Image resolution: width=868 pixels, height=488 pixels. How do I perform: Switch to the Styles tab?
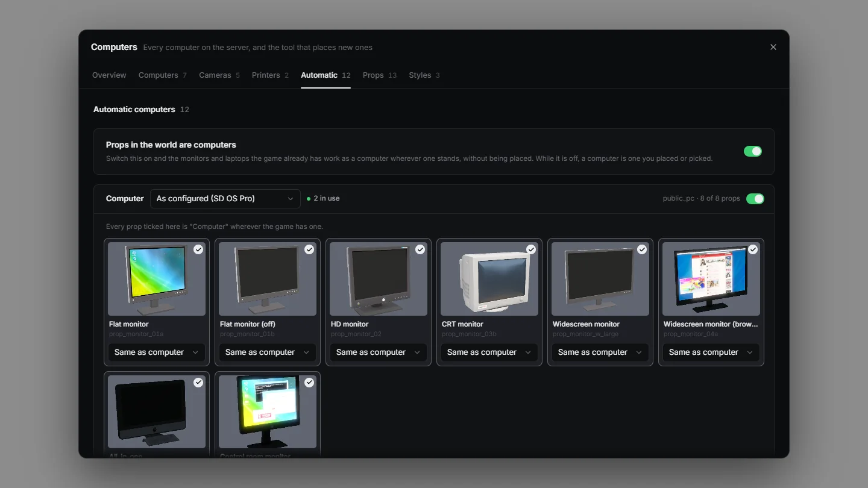(424, 75)
